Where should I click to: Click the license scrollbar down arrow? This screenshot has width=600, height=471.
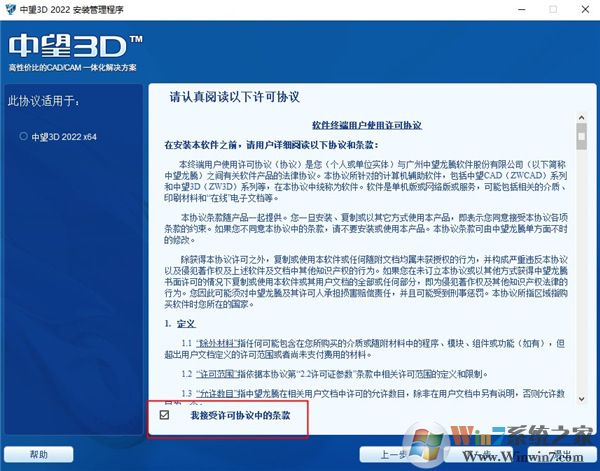click(x=582, y=399)
